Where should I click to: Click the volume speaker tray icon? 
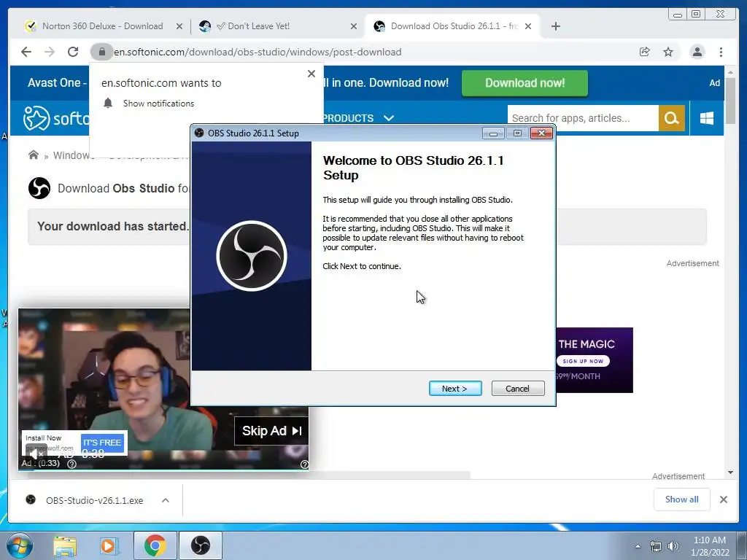673,546
